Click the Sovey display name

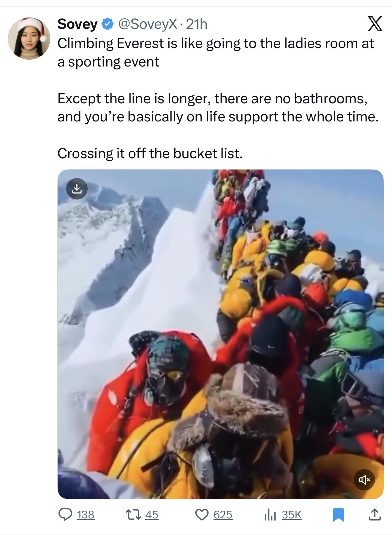[77, 24]
